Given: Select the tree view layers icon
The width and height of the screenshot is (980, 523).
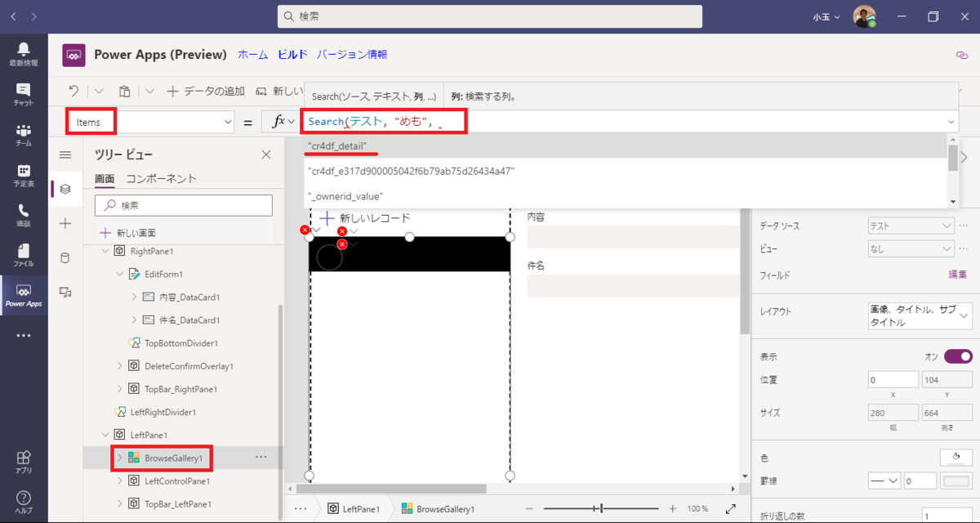Looking at the screenshot, I should 65,189.
